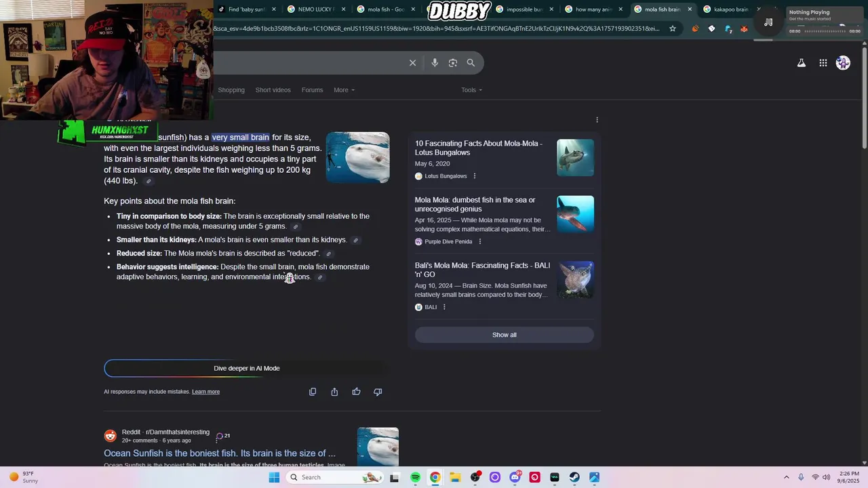Bookmark this page with the star icon
Viewport: 868px width, 488px height.
(x=673, y=28)
